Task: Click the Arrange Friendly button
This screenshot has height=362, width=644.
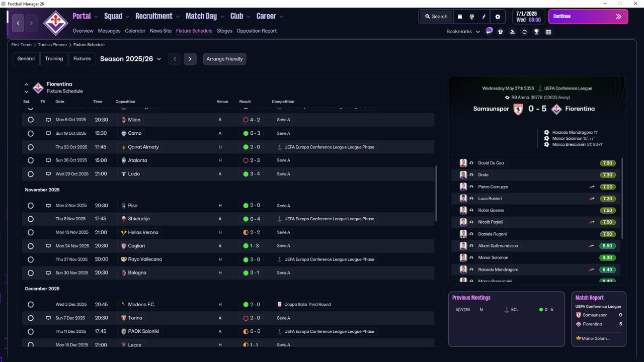Action: click(224, 59)
